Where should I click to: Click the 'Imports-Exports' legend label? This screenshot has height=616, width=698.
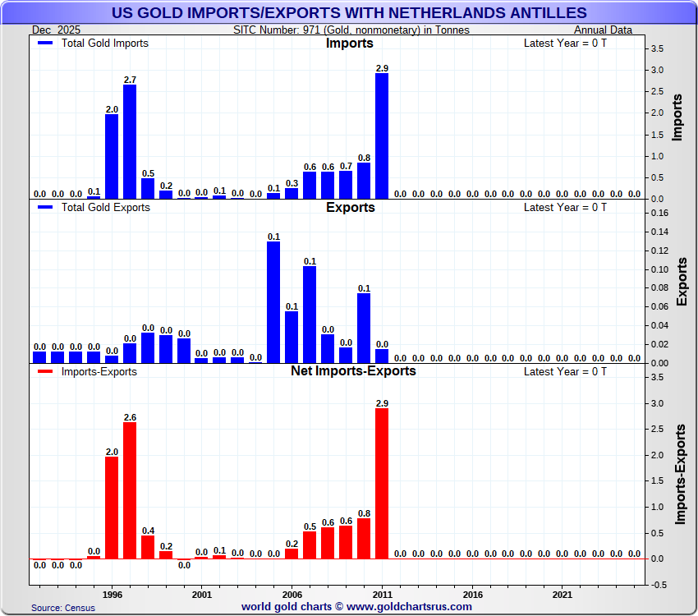point(99,371)
